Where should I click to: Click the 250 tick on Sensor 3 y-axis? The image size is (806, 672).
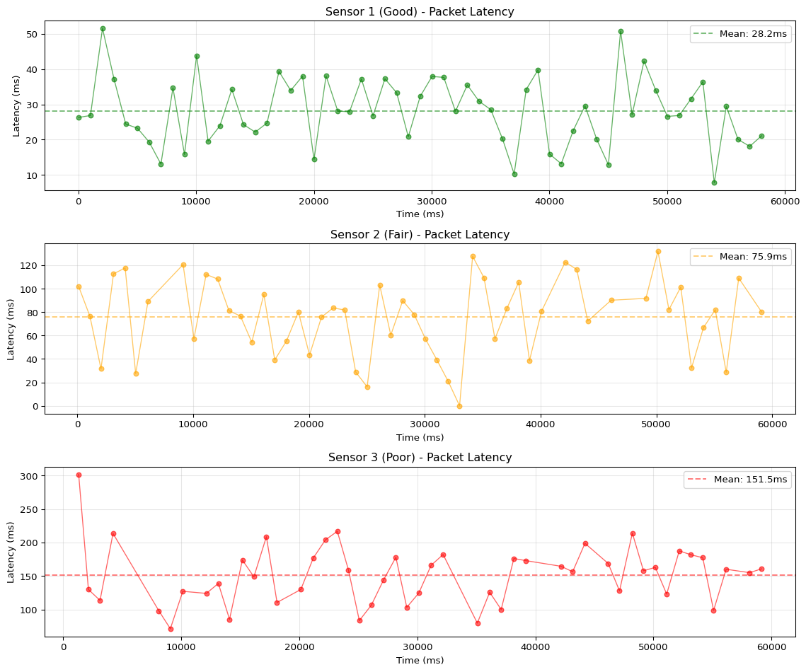pyautogui.click(x=30, y=509)
